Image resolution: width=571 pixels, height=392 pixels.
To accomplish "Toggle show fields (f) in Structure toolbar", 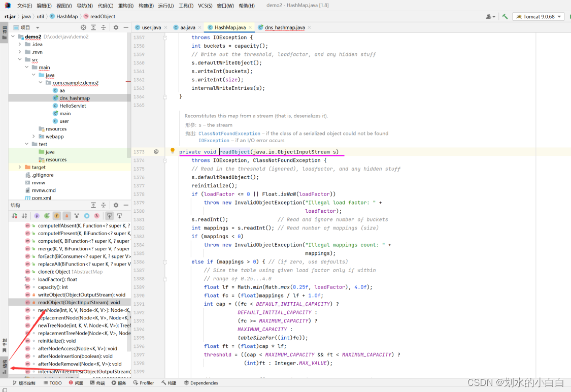I will click(x=57, y=216).
